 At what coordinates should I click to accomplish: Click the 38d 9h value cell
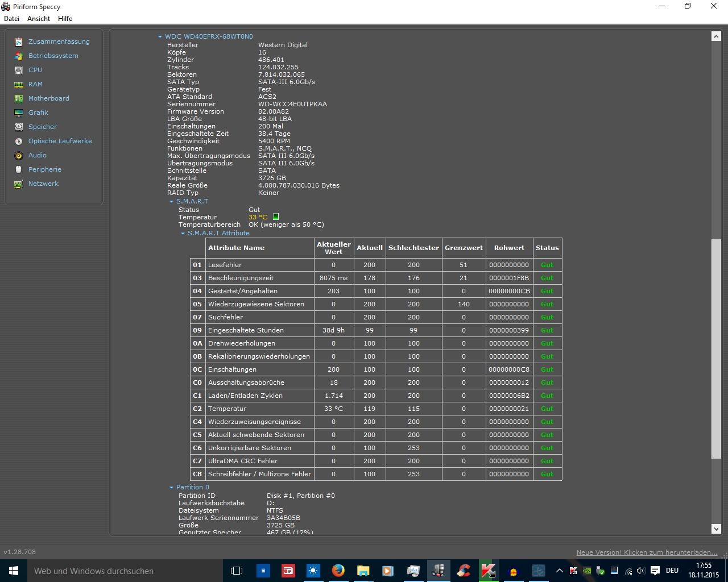[x=333, y=330]
